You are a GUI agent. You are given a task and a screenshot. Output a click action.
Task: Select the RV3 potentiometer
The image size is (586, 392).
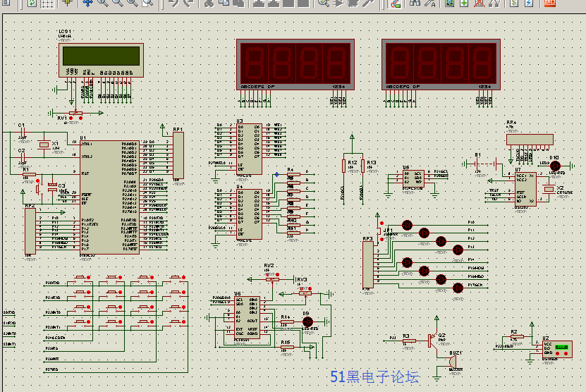click(x=305, y=294)
